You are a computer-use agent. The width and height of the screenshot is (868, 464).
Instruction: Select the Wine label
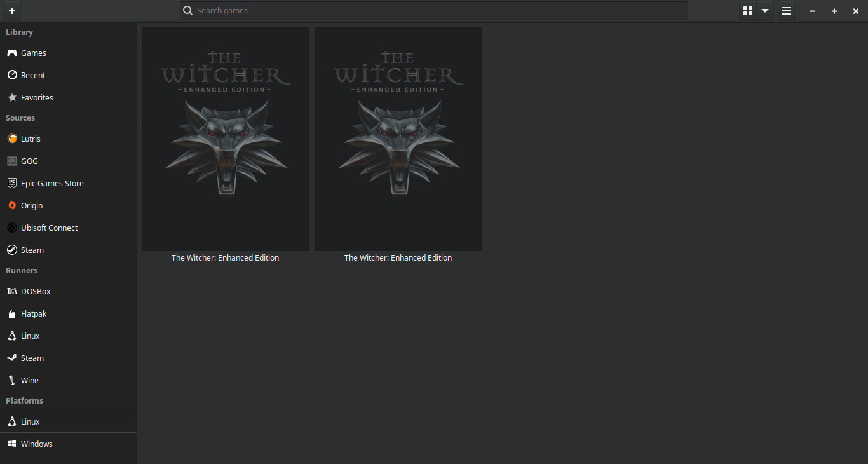point(30,381)
